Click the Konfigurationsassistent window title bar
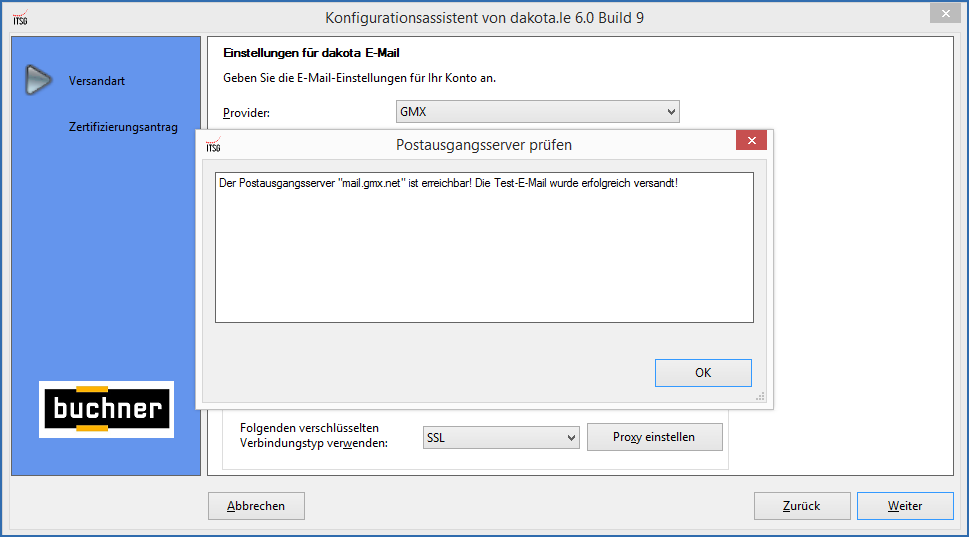The width and height of the screenshot is (969, 537). [x=491, y=18]
